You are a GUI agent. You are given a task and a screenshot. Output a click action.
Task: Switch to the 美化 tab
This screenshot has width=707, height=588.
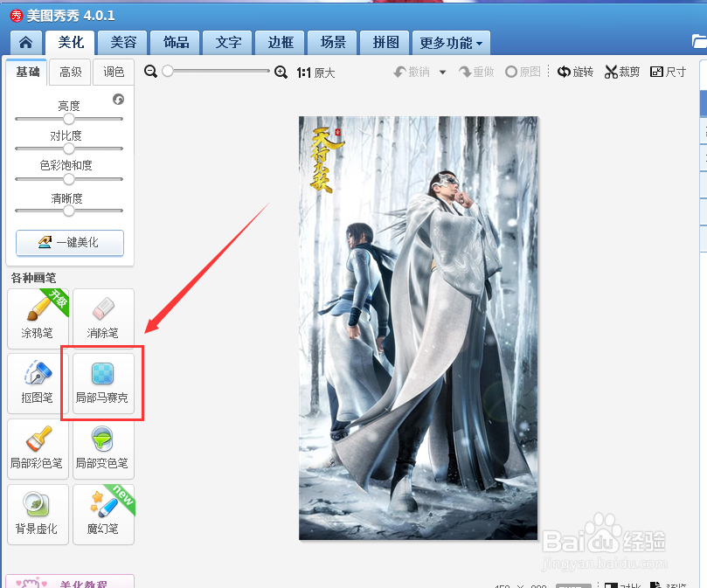[x=70, y=43]
